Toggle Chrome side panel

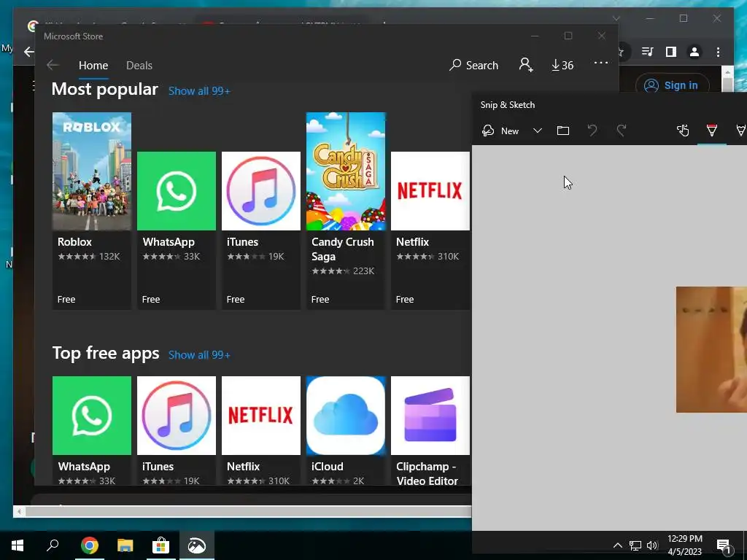[x=671, y=52]
